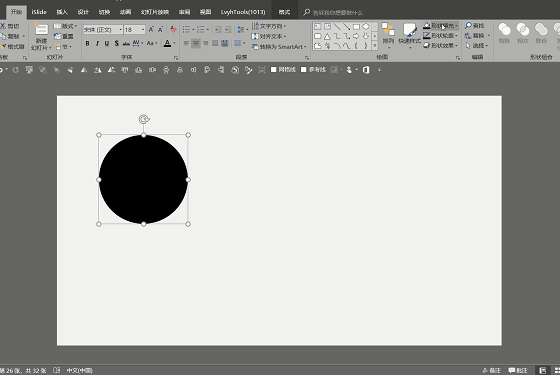
Task: Click the 转换为 SmartArt button
Action: click(x=279, y=47)
